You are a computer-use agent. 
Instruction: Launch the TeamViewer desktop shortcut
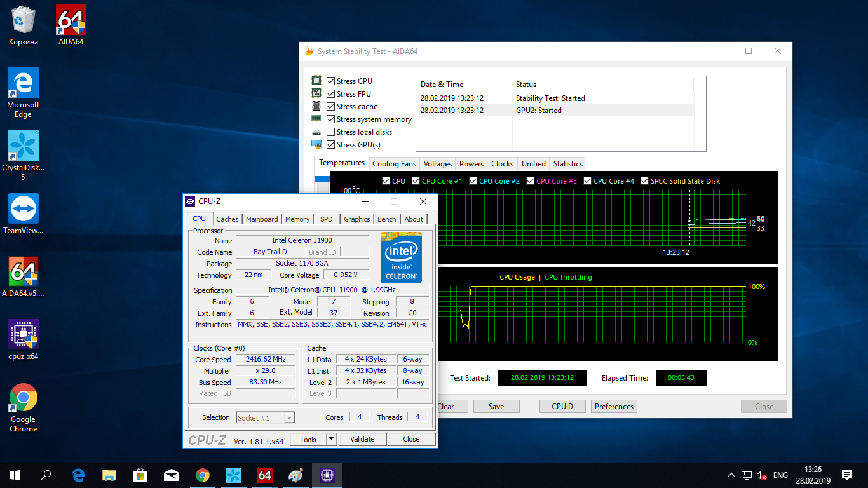(24, 214)
